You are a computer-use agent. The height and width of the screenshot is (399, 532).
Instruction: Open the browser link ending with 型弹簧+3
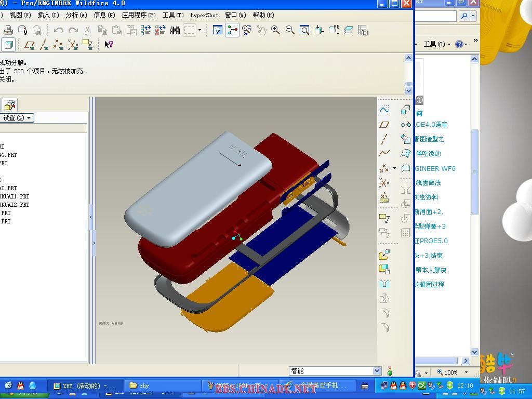coord(430,227)
